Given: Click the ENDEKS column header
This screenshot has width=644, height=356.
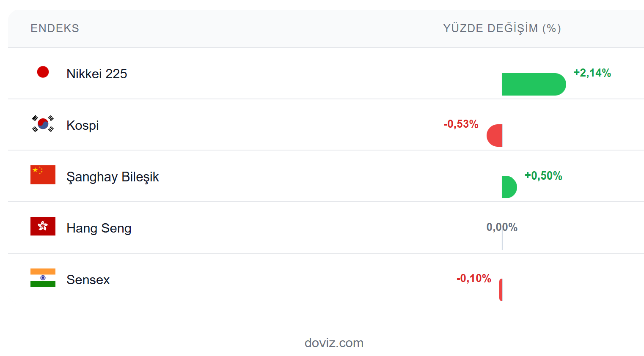Looking at the screenshot, I should [55, 28].
